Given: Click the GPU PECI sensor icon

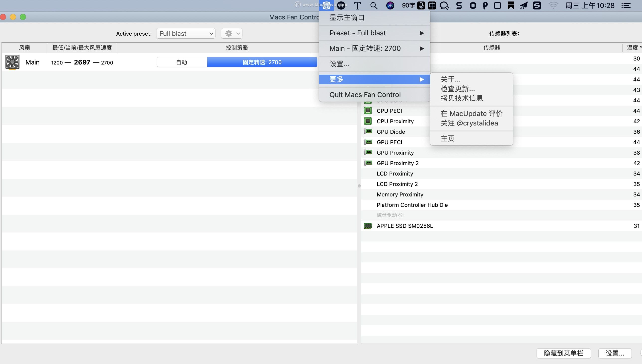Looking at the screenshot, I should pos(369,142).
